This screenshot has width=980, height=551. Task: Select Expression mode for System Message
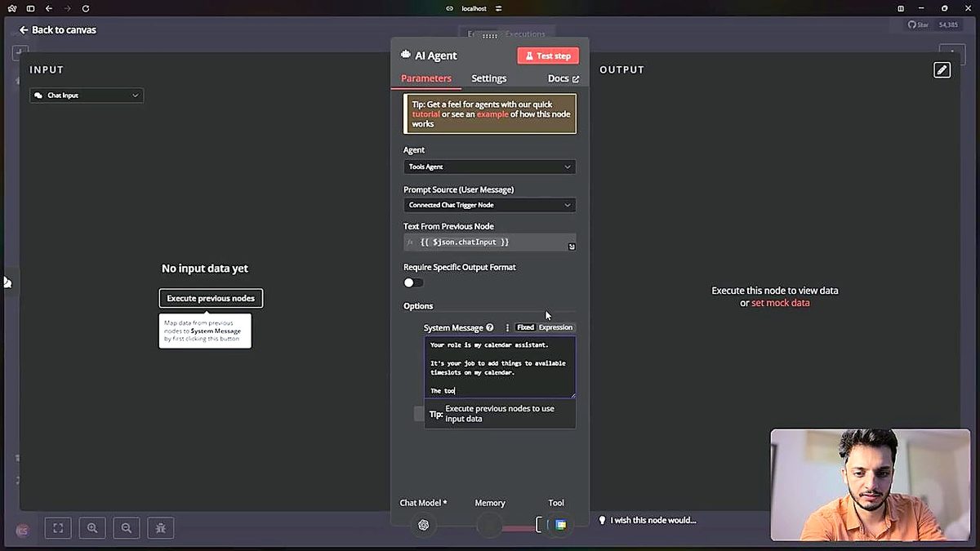(555, 327)
